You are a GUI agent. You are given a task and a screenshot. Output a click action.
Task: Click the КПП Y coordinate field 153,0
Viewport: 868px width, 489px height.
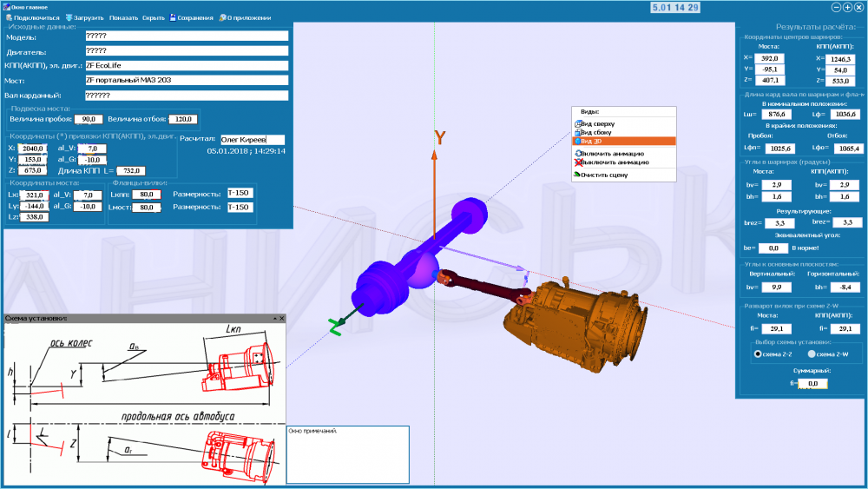(33, 160)
